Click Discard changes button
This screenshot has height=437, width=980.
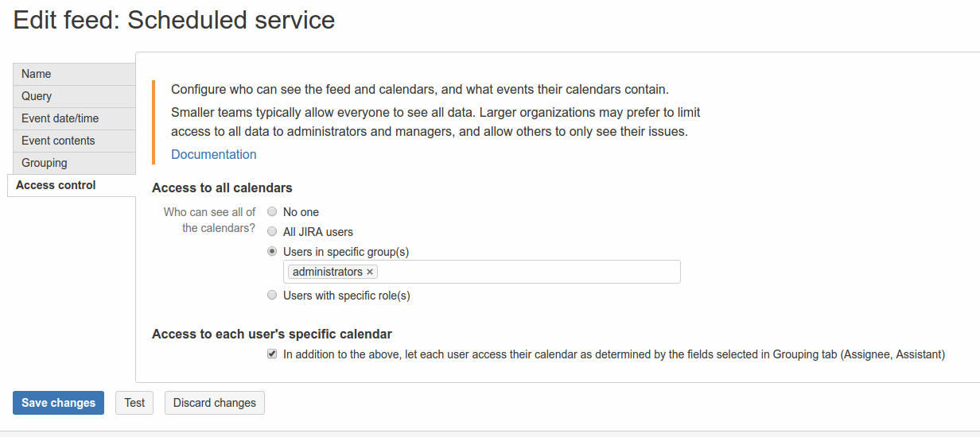[x=215, y=403]
